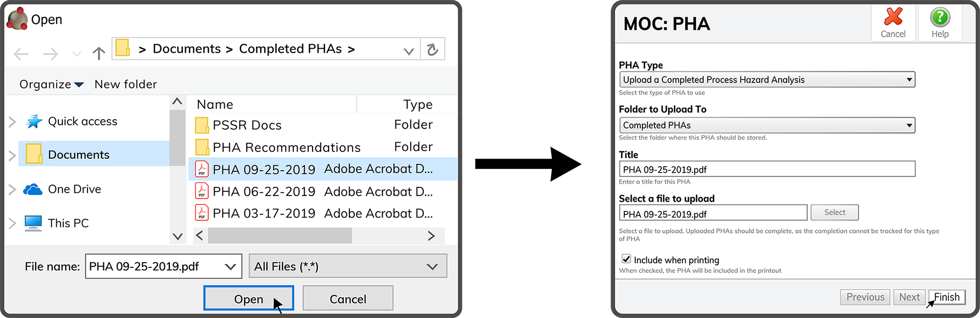
Task: Select the PHA 06-22-2019 PDF file
Action: pyautogui.click(x=264, y=191)
